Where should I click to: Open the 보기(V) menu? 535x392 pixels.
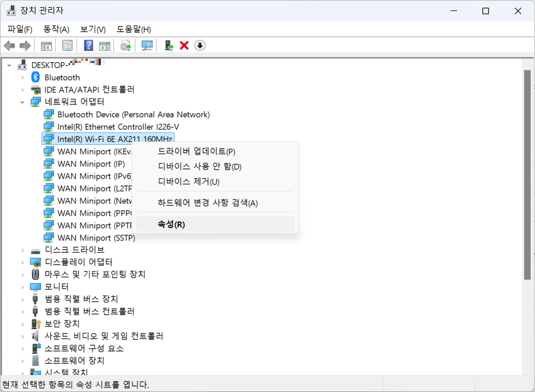tap(93, 30)
